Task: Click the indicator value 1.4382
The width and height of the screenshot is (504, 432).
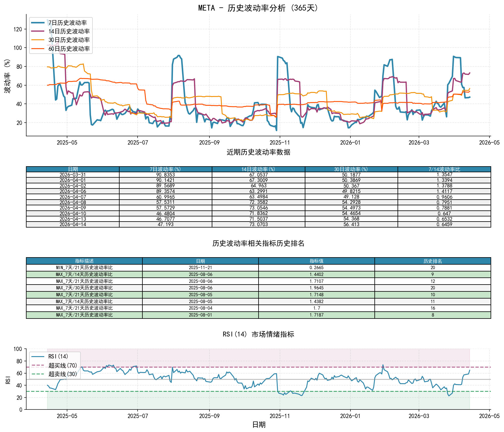Action: (316, 301)
